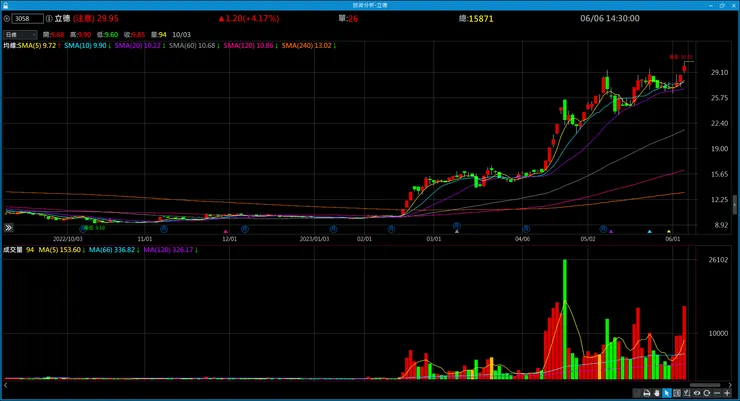
Task: Click the split-layout icon in bottom toolbar
Action: click(x=677, y=393)
